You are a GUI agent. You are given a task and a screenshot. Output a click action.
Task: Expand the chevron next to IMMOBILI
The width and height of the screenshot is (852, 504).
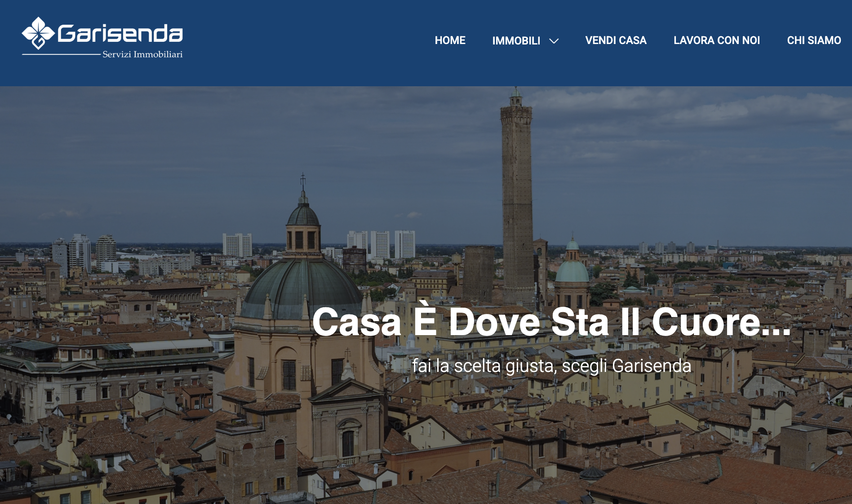554,41
